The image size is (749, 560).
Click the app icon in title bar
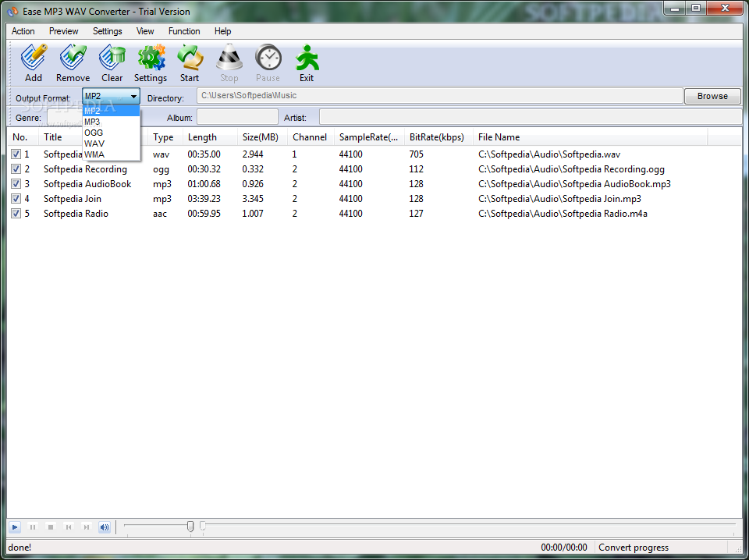click(12, 12)
